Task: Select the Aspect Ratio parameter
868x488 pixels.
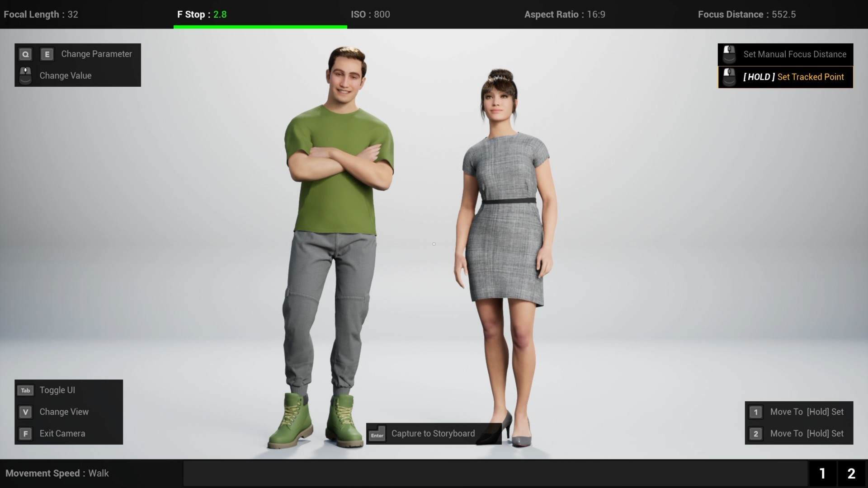Action: click(565, 14)
